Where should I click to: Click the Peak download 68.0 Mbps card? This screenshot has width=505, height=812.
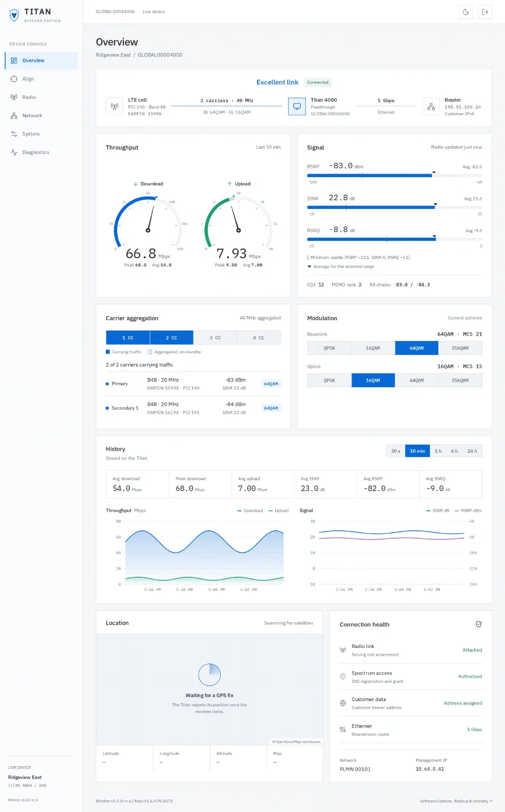[200, 484]
